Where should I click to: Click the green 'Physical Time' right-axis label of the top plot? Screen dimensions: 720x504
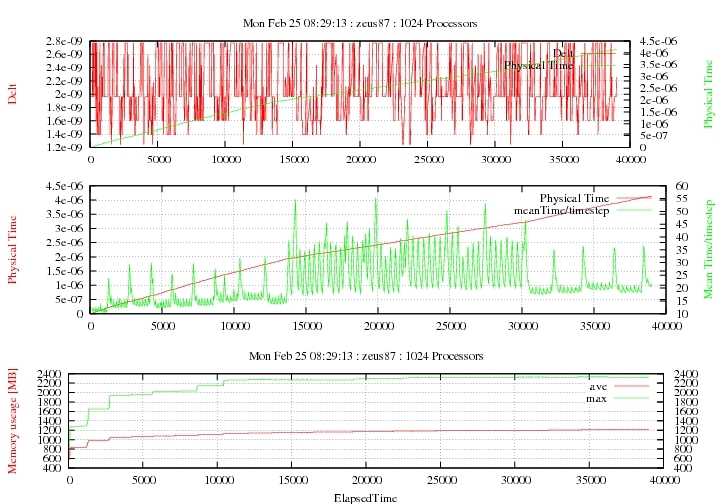(709, 94)
